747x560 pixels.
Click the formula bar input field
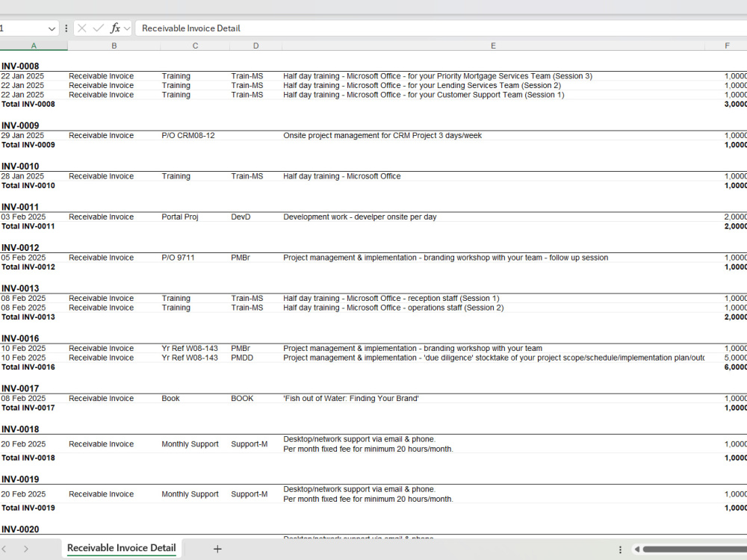pos(441,28)
